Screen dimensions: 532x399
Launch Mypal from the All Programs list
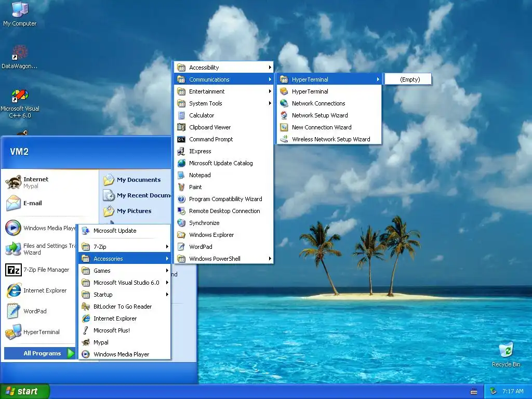(x=125, y=342)
